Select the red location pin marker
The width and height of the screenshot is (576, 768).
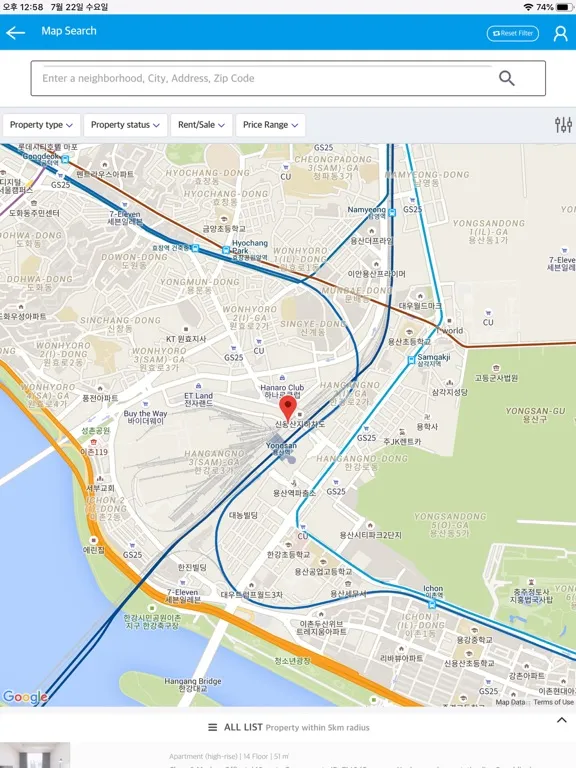coord(288,409)
